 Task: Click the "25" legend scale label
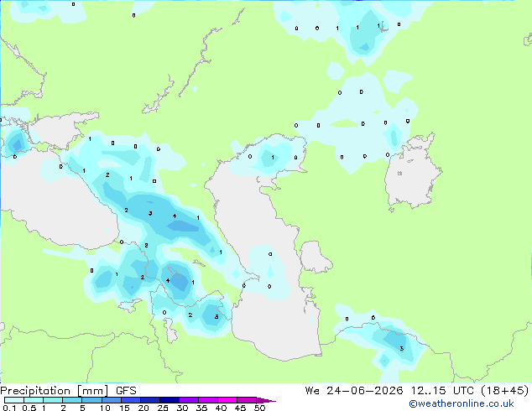pos(163,408)
